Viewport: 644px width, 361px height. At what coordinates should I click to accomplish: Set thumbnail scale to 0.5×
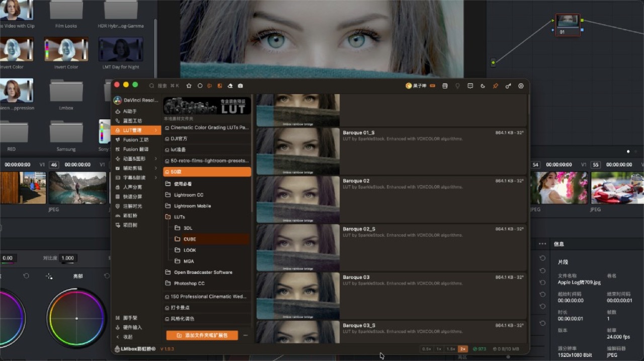click(x=427, y=349)
